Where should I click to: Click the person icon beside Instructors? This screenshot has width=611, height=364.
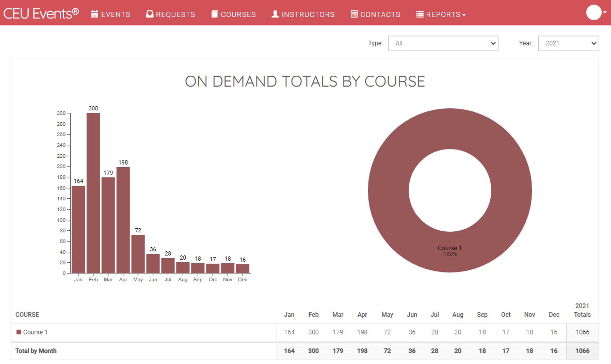click(275, 14)
